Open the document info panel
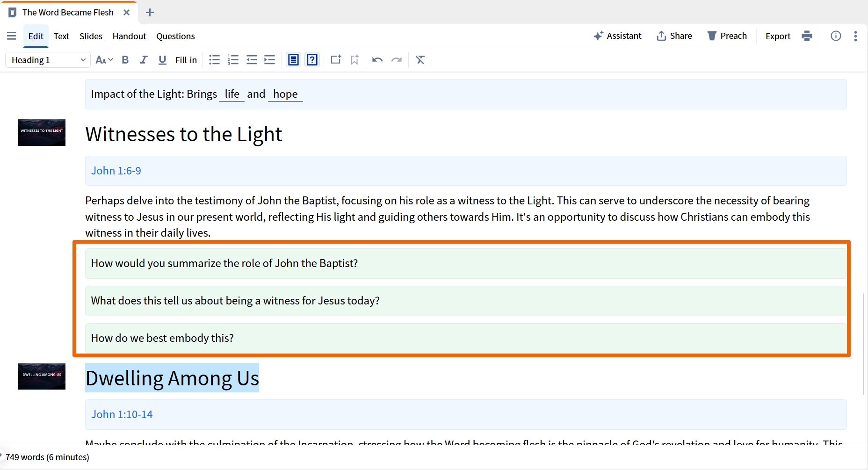Screen dimensions: 868x470 (x=836, y=36)
